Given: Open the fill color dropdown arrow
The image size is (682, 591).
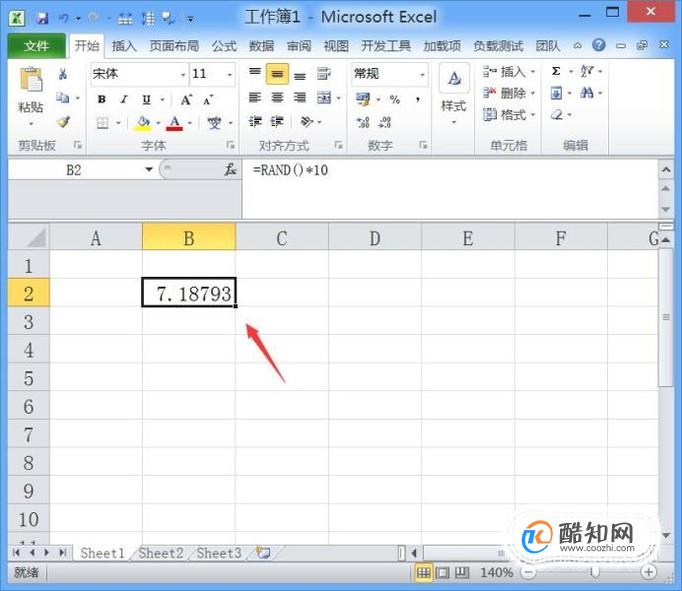Looking at the screenshot, I should (x=158, y=124).
